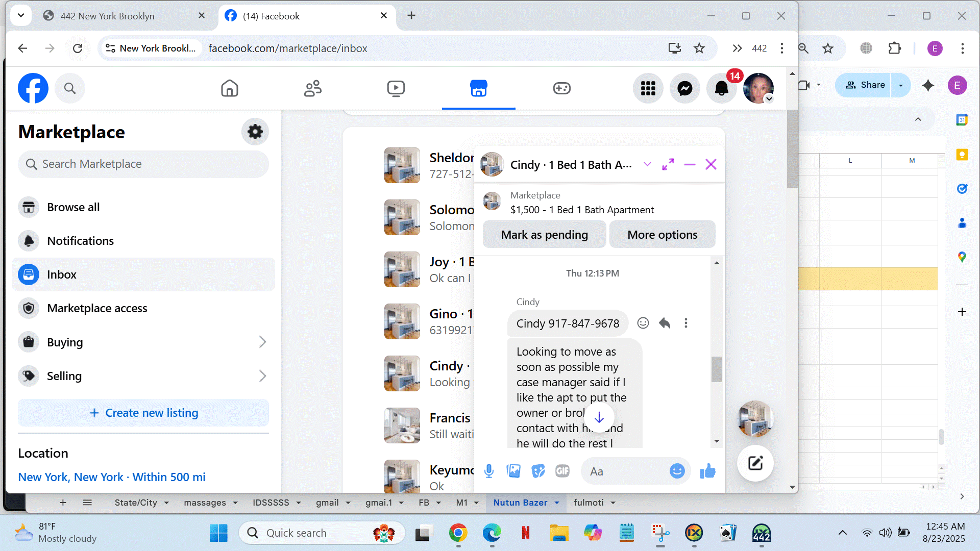980x551 pixels.
Task: Select Notifications in the Marketplace sidebar
Action: (x=80, y=241)
